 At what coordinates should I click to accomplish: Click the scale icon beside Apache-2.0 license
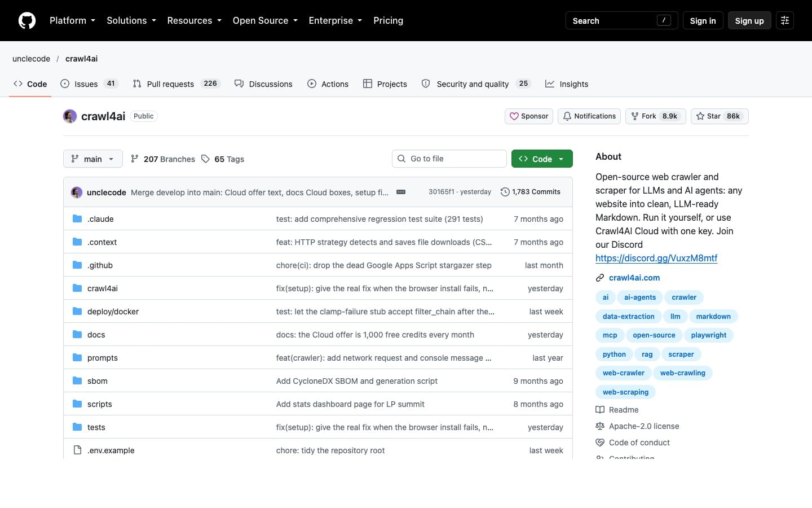click(x=600, y=426)
